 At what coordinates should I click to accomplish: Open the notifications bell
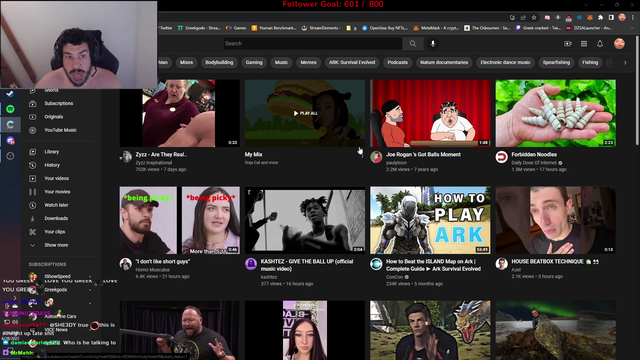(600, 44)
